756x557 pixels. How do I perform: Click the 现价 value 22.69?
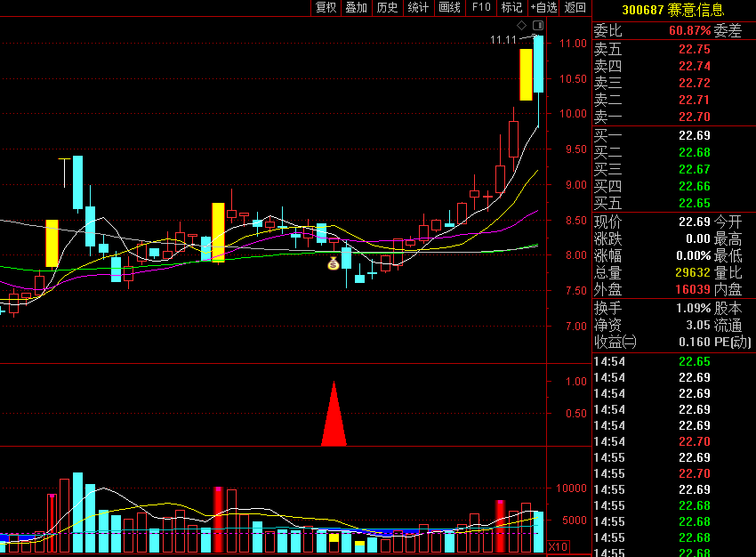tap(695, 222)
